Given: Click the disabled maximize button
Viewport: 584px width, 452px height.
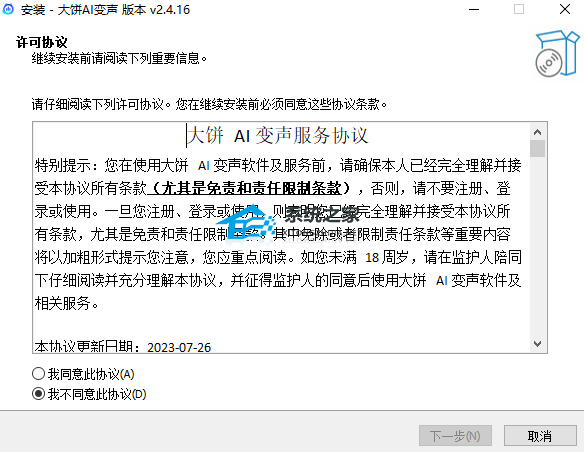Looking at the screenshot, I should (x=519, y=9).
